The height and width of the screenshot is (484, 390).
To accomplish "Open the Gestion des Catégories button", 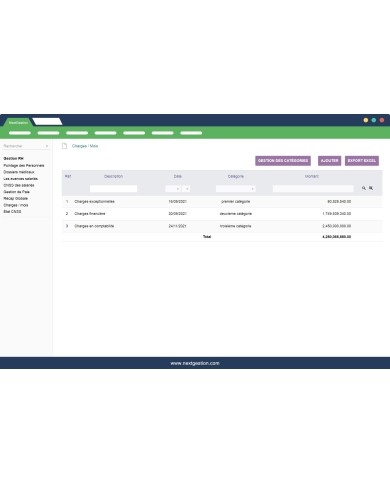I will coord(283,161).
